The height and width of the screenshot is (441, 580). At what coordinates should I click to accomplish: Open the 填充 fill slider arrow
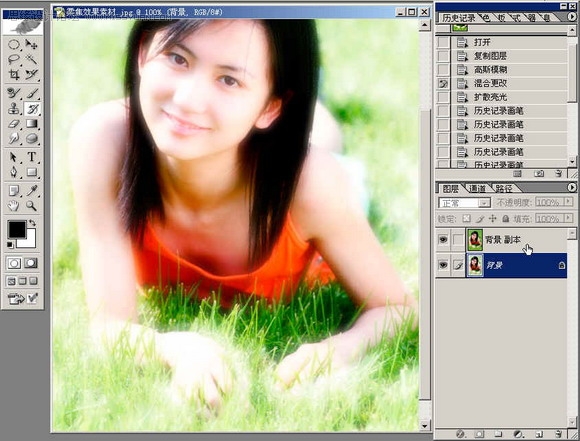point(569,218)
